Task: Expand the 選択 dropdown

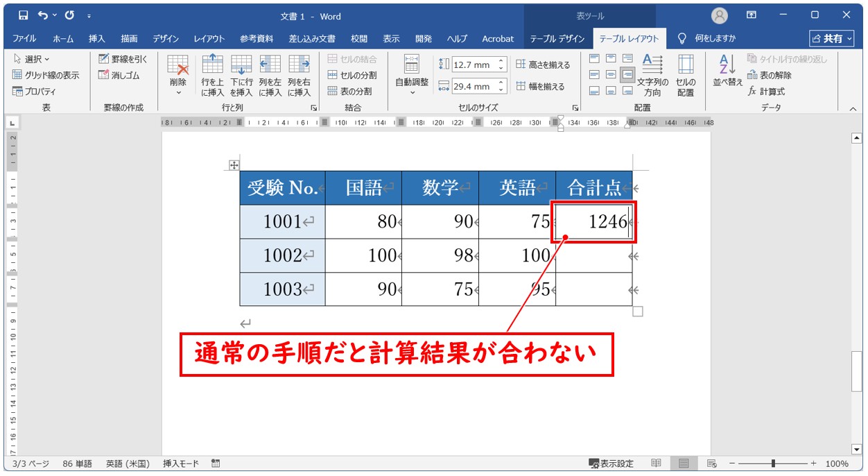Action: pyautogui.click(x=32, y=59)
